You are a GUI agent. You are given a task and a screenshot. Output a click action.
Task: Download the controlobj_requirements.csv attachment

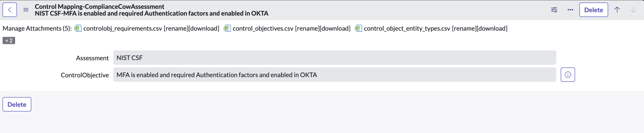point(204,28)
